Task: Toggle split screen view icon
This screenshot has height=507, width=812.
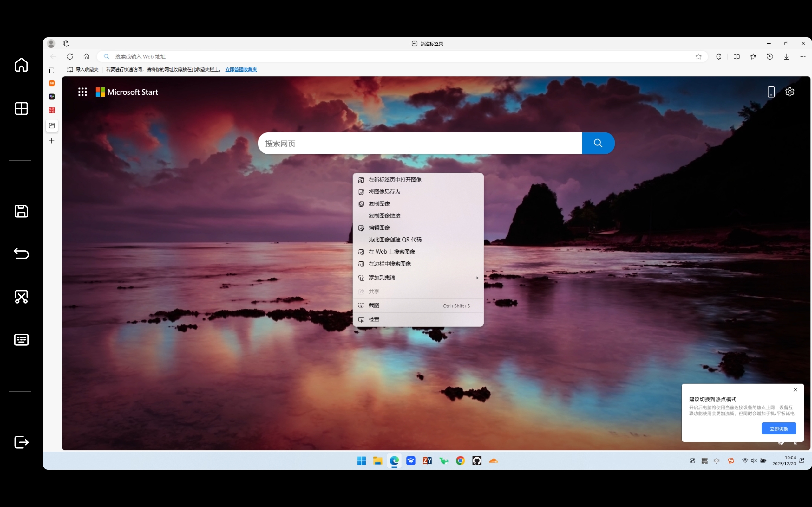Action: [x=737, y=56]
